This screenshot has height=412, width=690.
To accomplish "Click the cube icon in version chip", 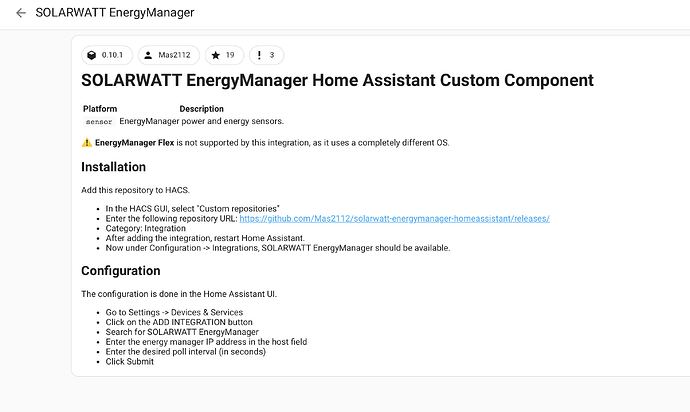I will point(92,55).
